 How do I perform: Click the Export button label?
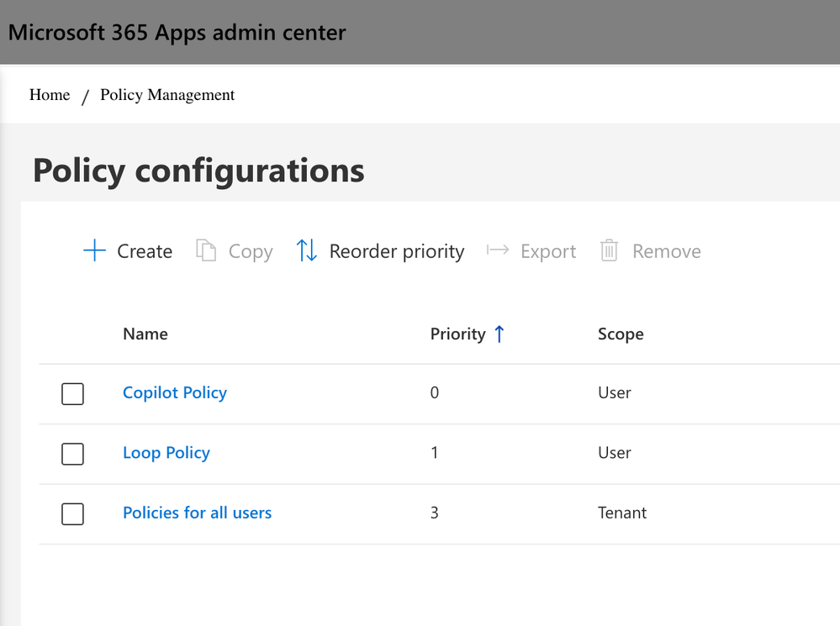(x=548, y=252)
